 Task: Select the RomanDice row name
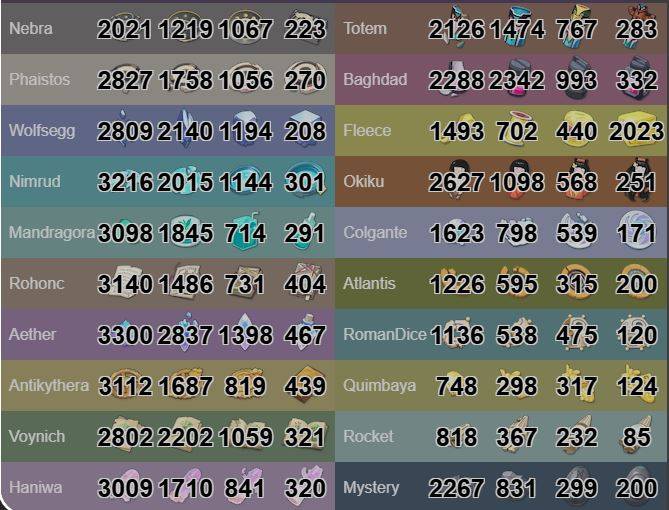384,334
